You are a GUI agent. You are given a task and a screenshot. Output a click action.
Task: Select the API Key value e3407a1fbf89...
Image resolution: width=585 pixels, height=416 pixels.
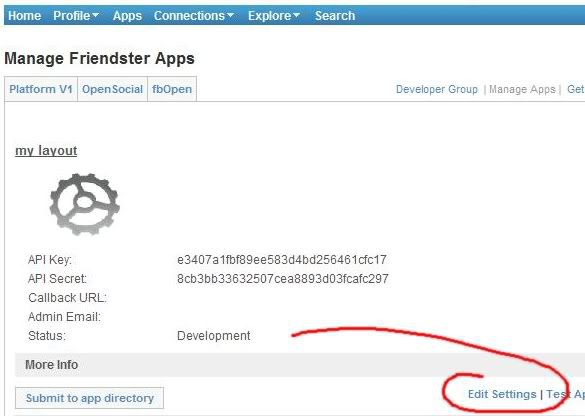pyautogui.click(x=282, y=260)
